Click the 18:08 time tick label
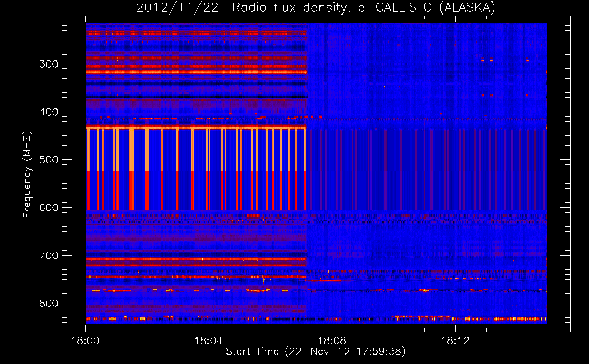589x364 pixels. coord(332,341)
